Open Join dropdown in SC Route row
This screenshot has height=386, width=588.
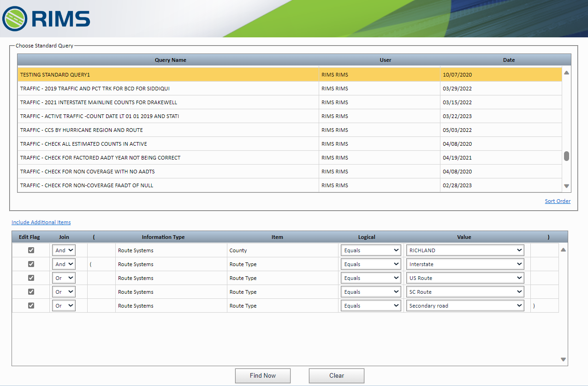64,292
